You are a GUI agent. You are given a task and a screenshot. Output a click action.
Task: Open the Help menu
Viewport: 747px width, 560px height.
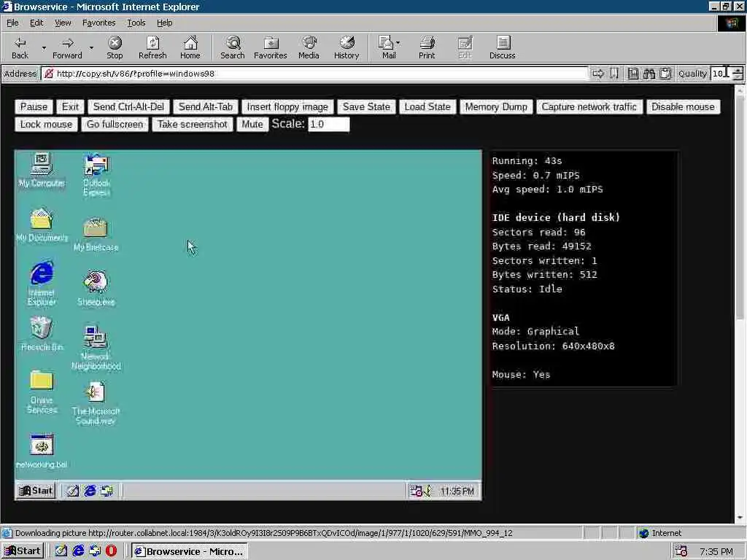(164, 23)
